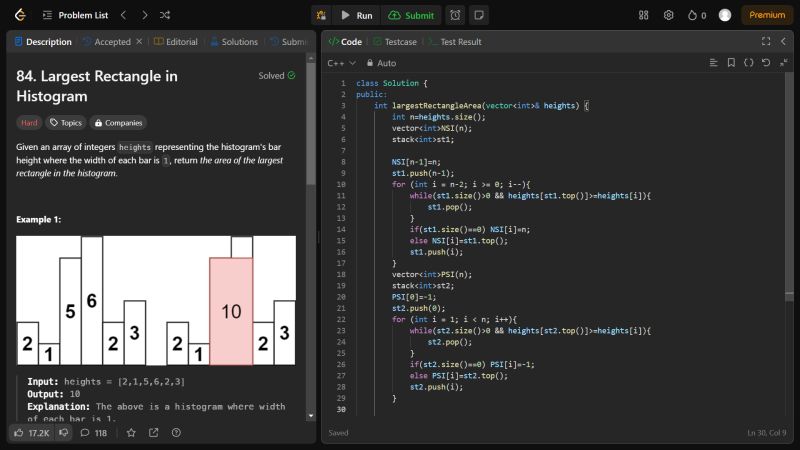Pick a random problem with shuffle icon
This screenshot has height=450, width=800.
pos(165,15)
